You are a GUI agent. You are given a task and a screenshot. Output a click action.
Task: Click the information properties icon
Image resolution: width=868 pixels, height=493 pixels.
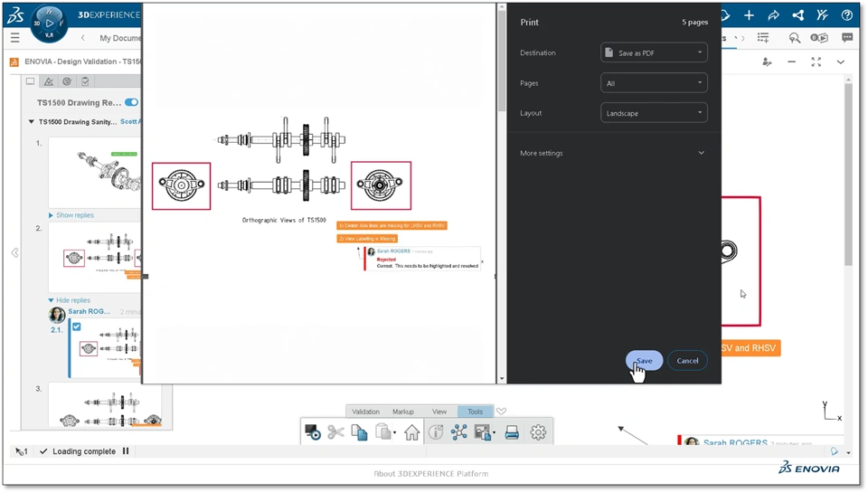[x=436, y=432]
